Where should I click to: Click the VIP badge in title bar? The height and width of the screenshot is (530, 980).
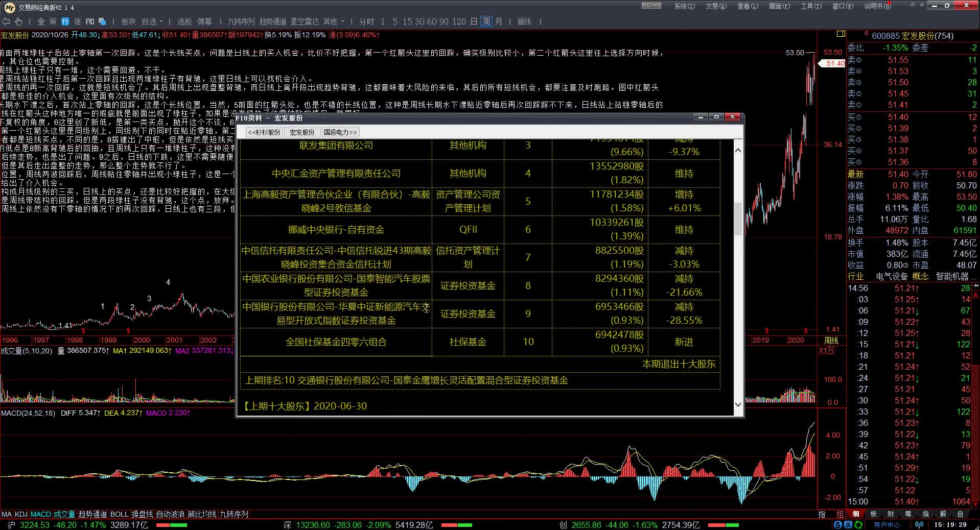[651, 6]
